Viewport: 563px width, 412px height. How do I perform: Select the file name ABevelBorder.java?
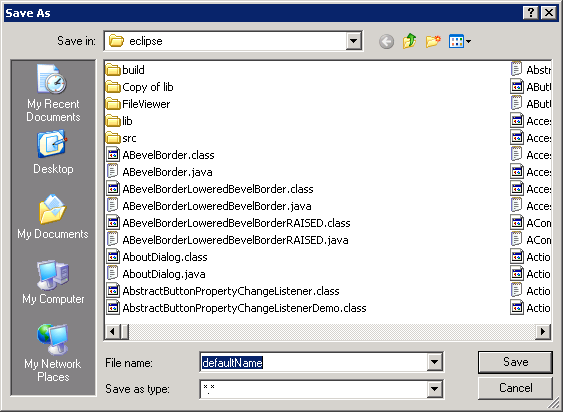click(x=167, y=172)
